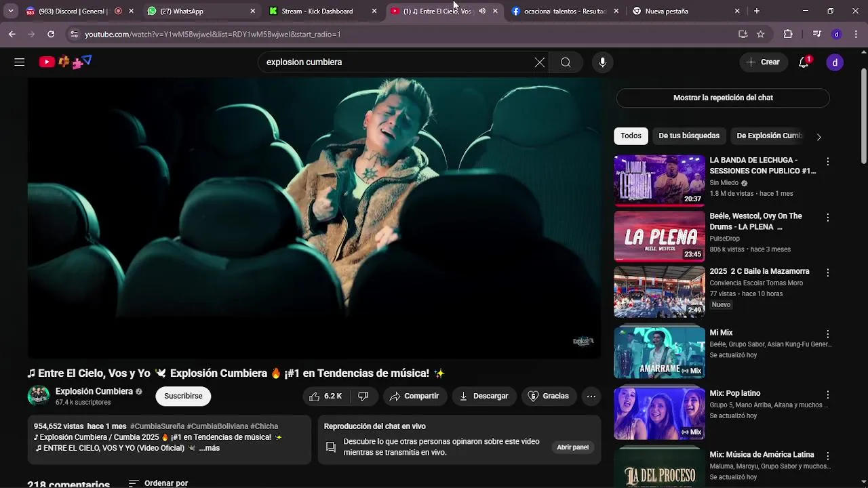The height and width of the screenshot is (488, 868).
Task: Open the live chat panel with Abrir panel
Action: pos(572,447)
